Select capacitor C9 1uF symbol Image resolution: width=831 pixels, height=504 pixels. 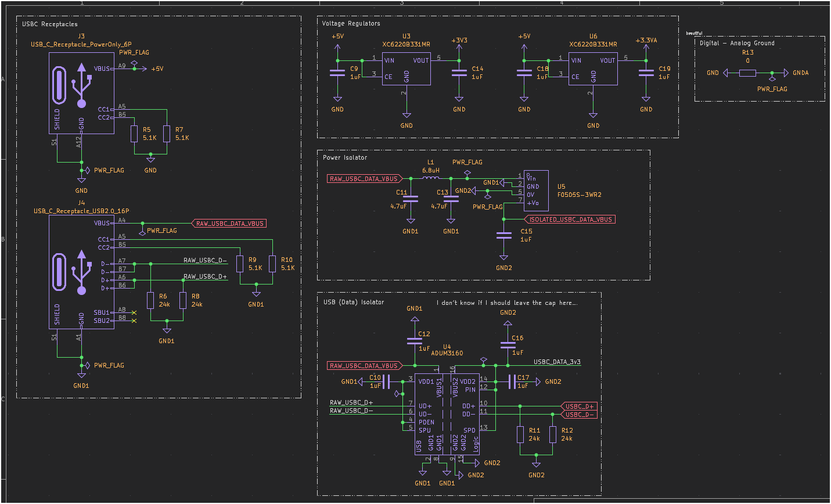click(x=337, y=74)
